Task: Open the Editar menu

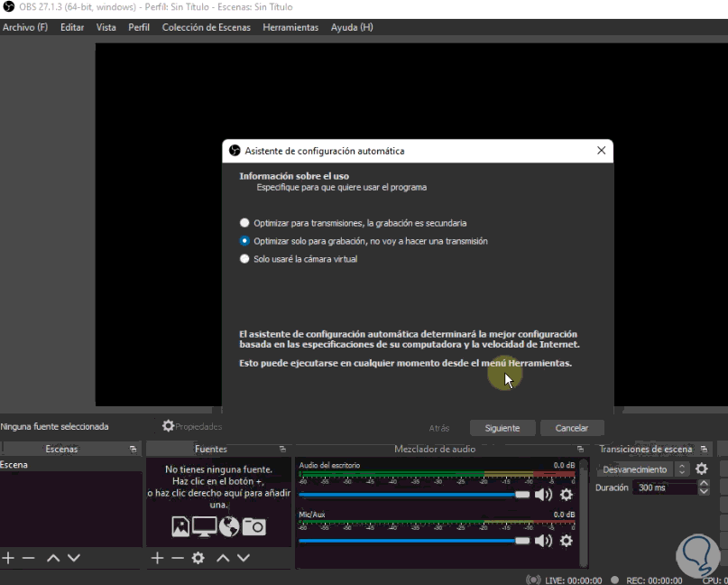Action: (72, 27)
